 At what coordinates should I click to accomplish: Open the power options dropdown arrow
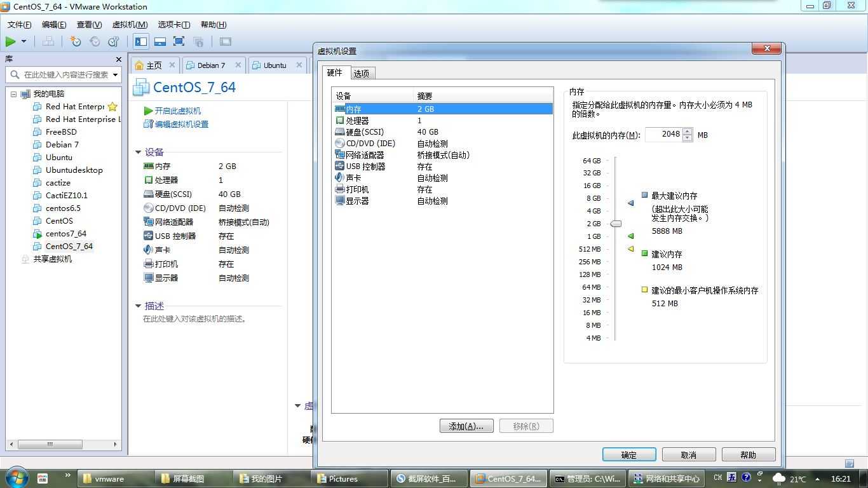click(24, 41)
